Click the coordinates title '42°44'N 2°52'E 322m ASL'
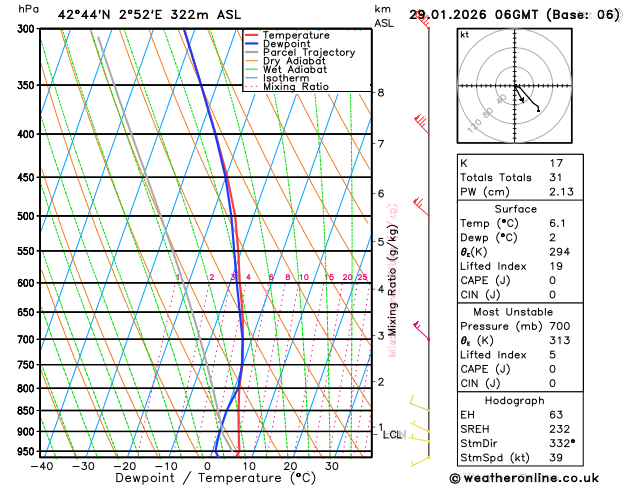The image size is (629, 486). coord(149,15)
